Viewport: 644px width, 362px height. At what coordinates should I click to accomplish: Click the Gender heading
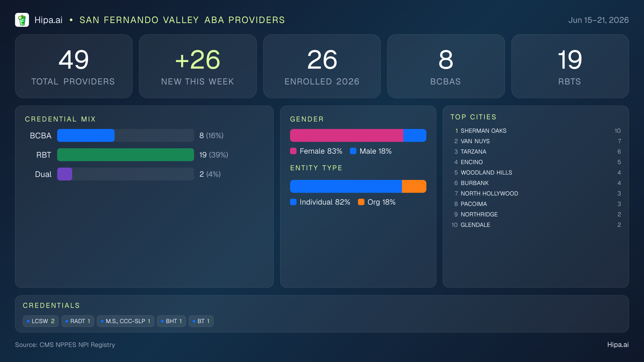tap(307, 119)
